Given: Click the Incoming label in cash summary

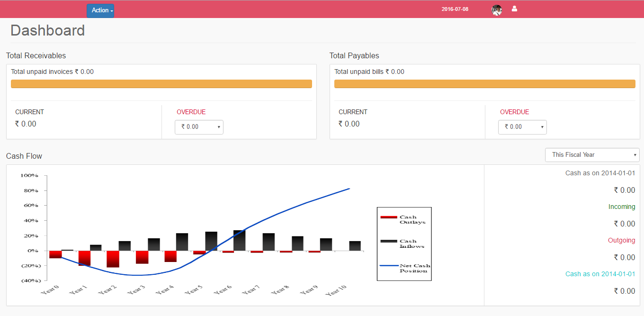Looking at the screenshot, I should tap(622, 207).
